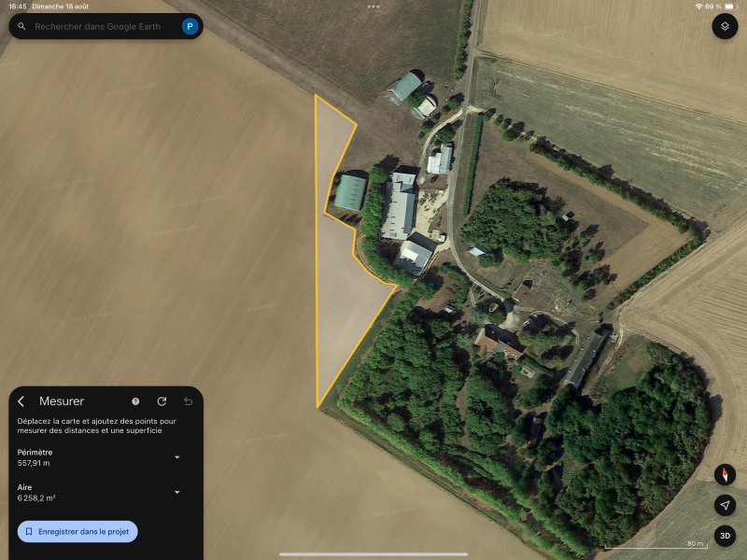
Task: Toggle the 3D view button
Action: (x=725, y=536)
